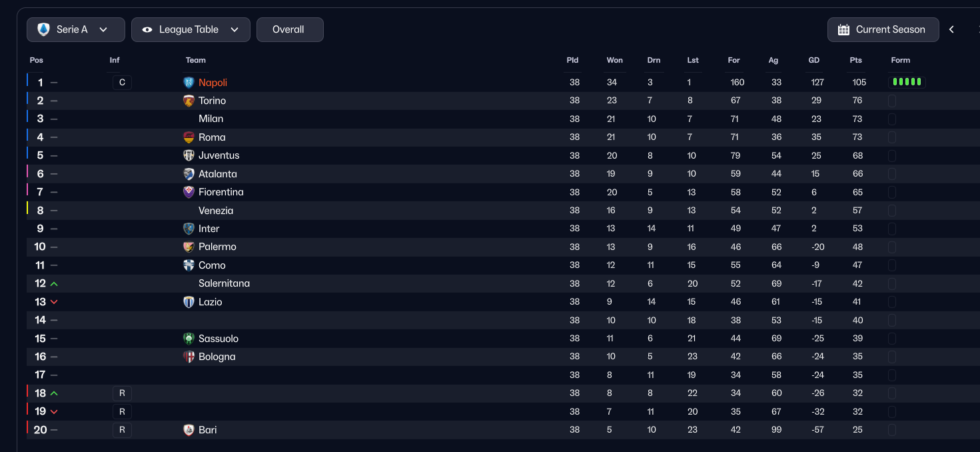Screen dimensions: 980x452
Task: Click the Bari club crest
Action: click(189, 430)
